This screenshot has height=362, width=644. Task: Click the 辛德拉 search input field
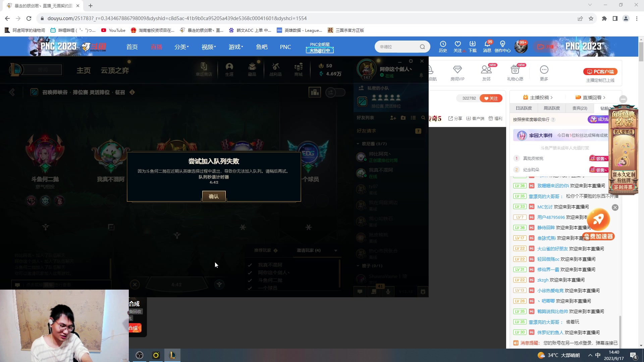(397, 47)
